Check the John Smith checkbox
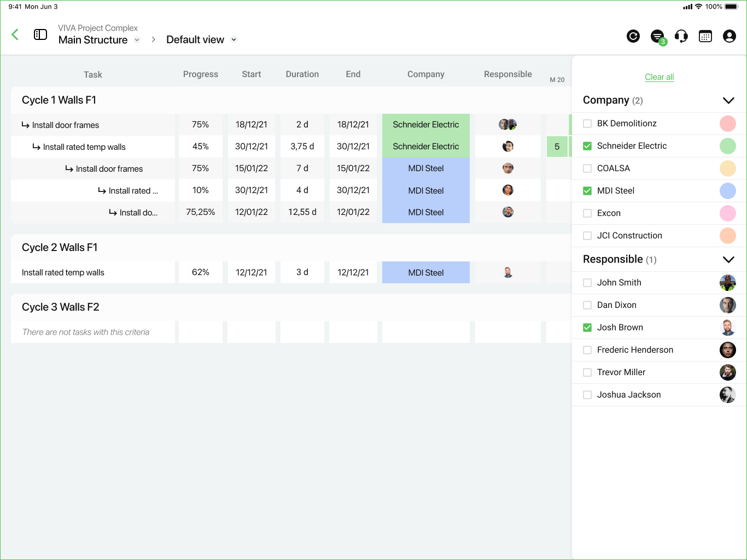The width and height of the screenshot is (747, 560). coord(587,283)
